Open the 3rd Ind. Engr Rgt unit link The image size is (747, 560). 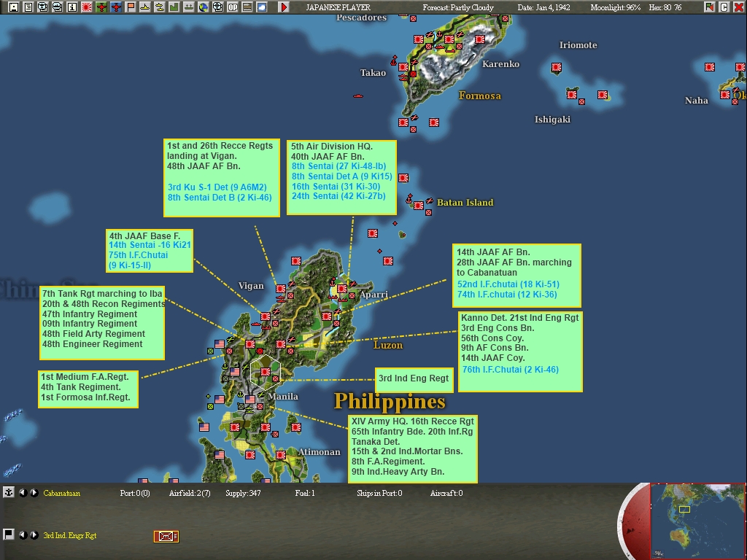[69, 536]
